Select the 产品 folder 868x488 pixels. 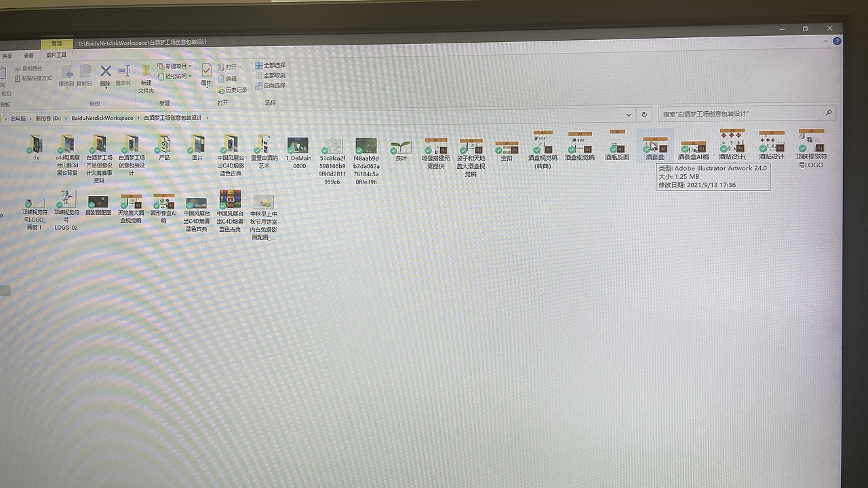tap(164, 147)
